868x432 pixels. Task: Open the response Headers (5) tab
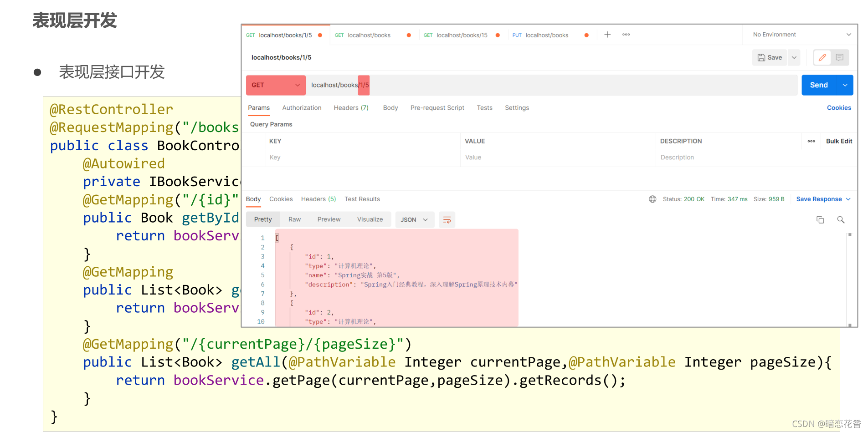point(318,199)
